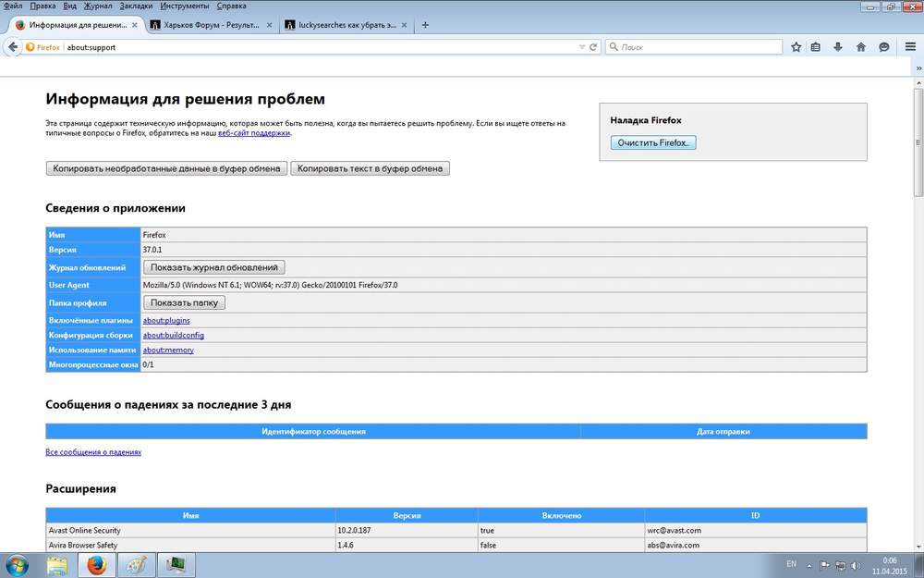
Task: Open the address bar history dropdown
Action: click(582, 47)
